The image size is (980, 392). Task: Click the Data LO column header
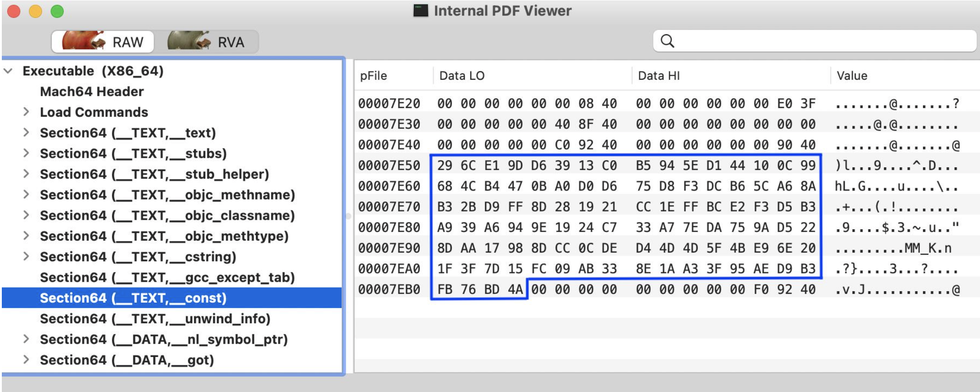462,76
